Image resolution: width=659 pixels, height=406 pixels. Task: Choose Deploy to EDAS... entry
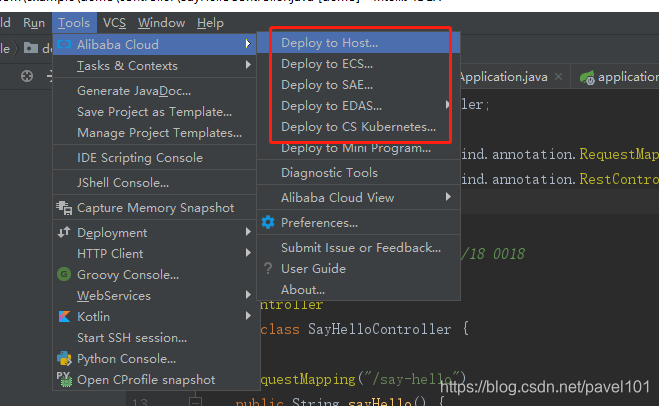click(x=358, y=106)
